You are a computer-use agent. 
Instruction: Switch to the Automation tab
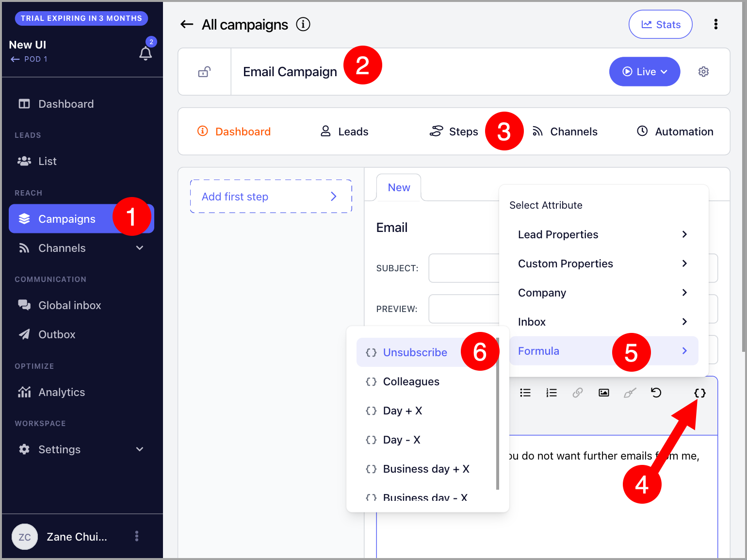point(675,132)
